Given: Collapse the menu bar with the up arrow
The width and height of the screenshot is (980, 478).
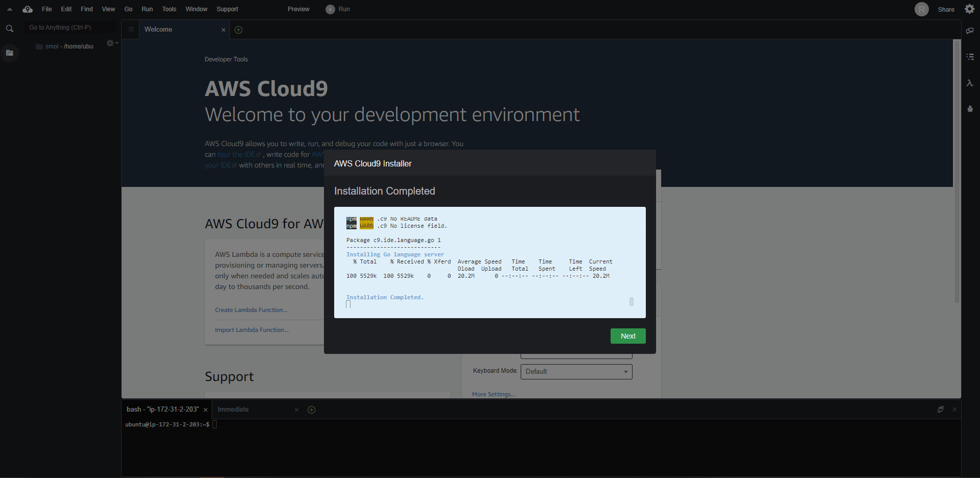Looking at the screenshot, I should 9,9.
